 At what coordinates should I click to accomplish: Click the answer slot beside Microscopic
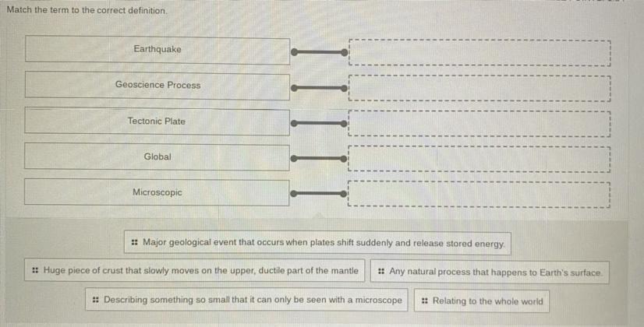479,194
